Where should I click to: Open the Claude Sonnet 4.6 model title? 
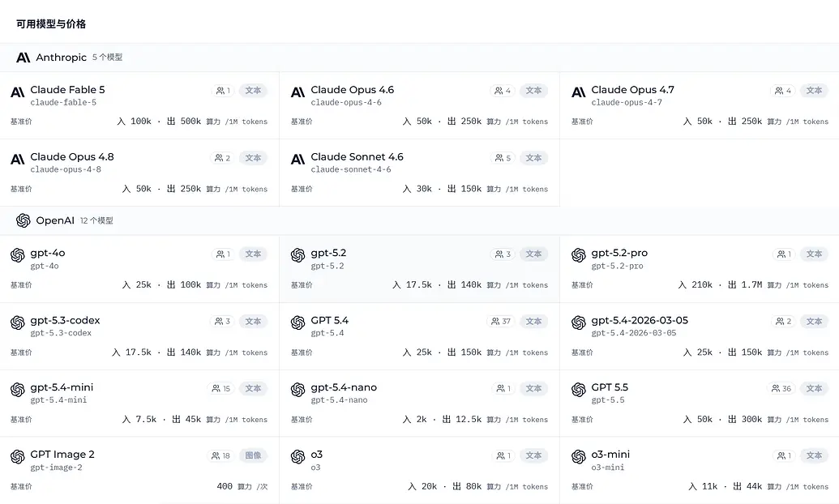tap(357, 156)
